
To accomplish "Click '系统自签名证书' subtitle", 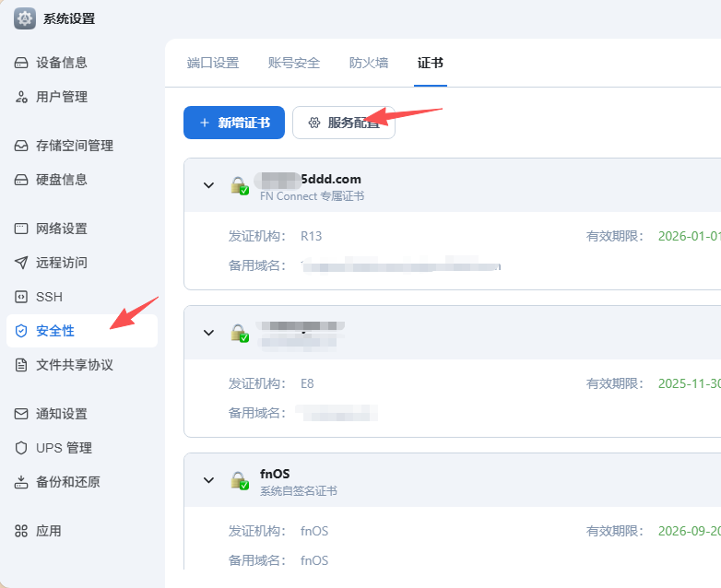I will tap(299, 491).
